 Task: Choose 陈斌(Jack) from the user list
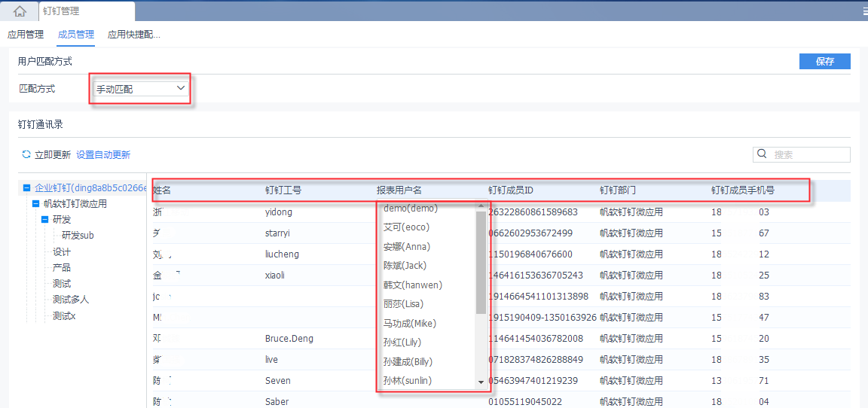coord(405,266)
